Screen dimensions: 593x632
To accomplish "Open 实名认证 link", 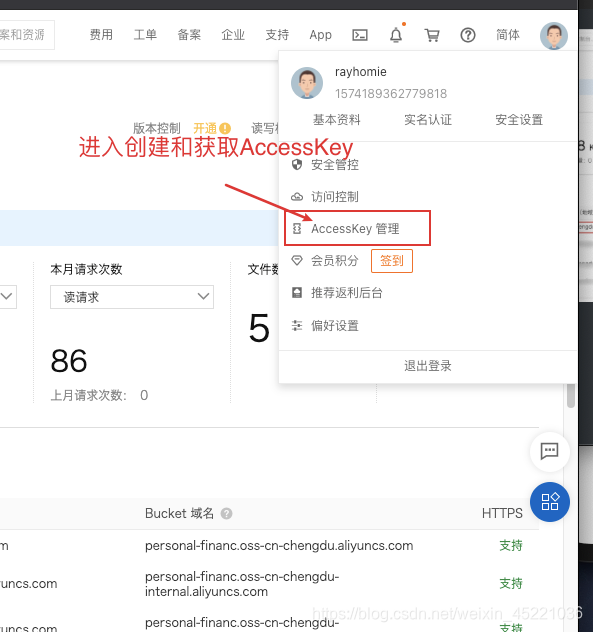I will [x=428, y=120].
